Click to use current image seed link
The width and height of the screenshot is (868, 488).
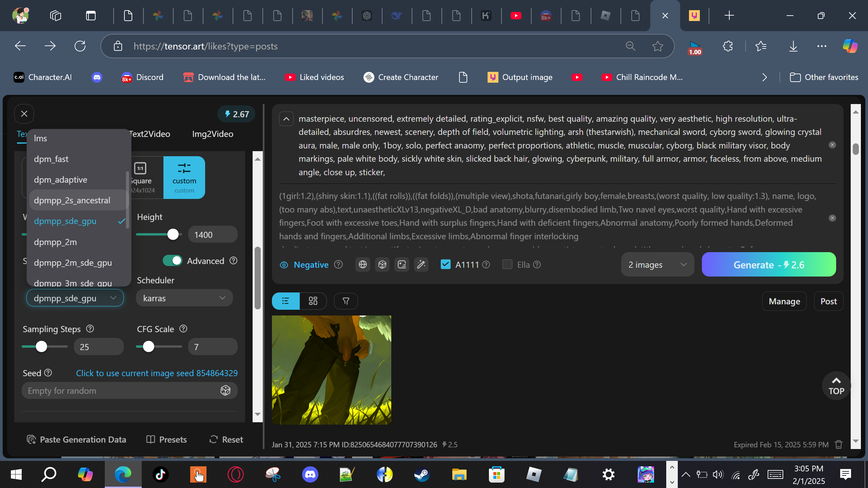tap(157, 373)
